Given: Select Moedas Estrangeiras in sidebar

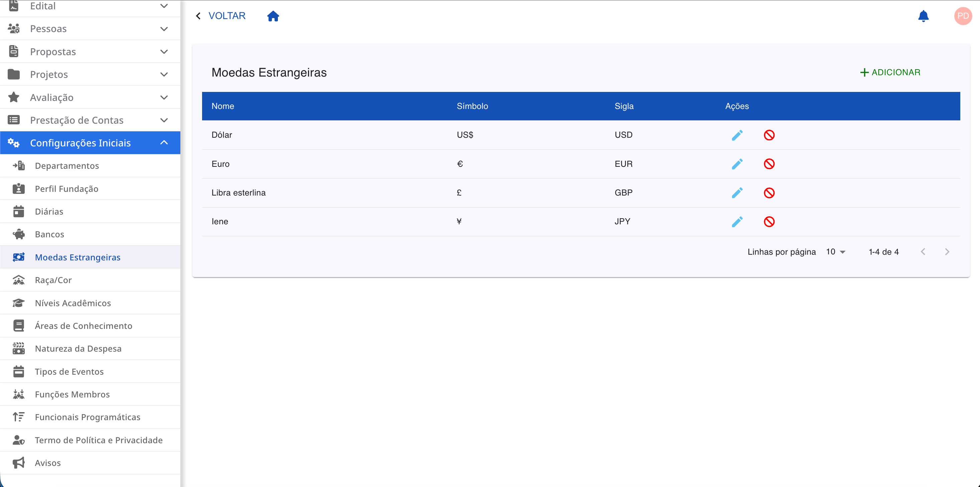Looking at the screenshot, I should click(90, 257).
